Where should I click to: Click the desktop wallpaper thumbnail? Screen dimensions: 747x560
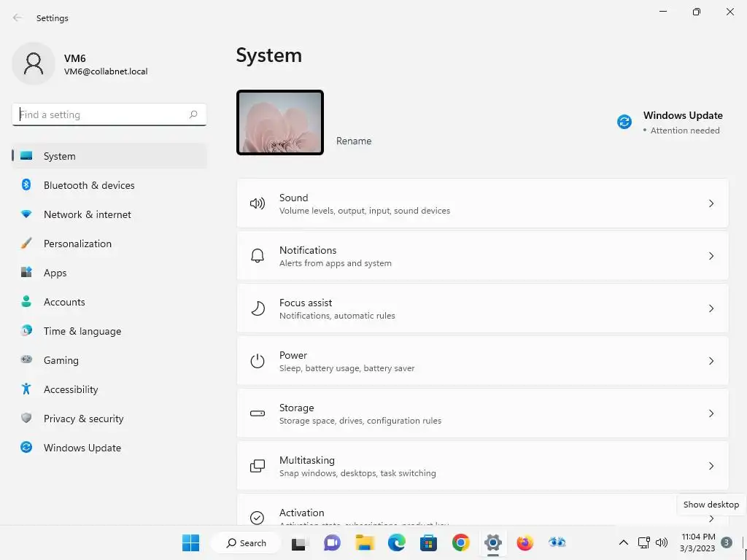pos(280,122)
